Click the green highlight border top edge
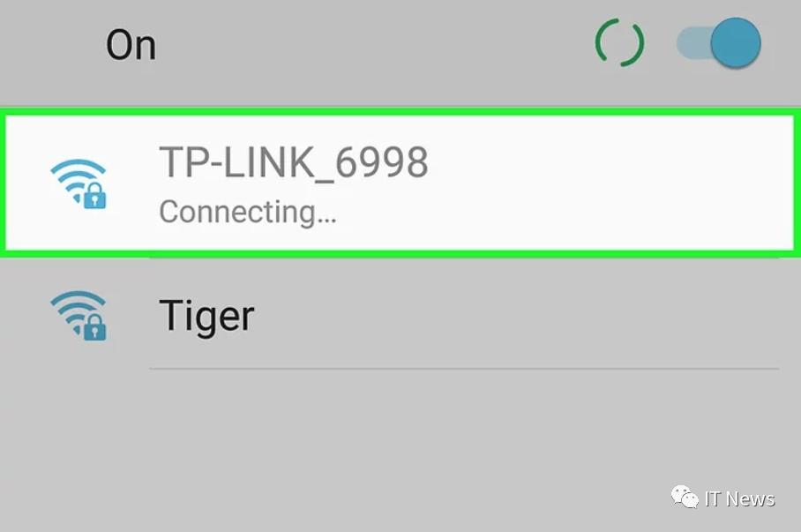Screen dimensions: 801x532 point(400,112)
